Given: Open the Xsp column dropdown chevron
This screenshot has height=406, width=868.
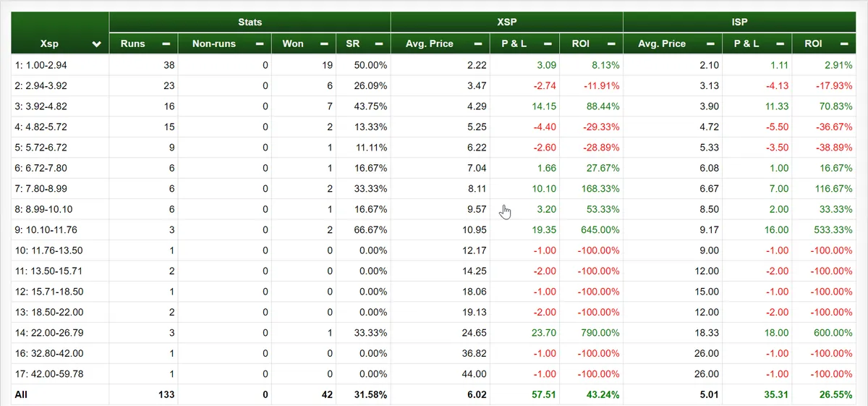Looking at the screenshot, I should pos(97,45).
